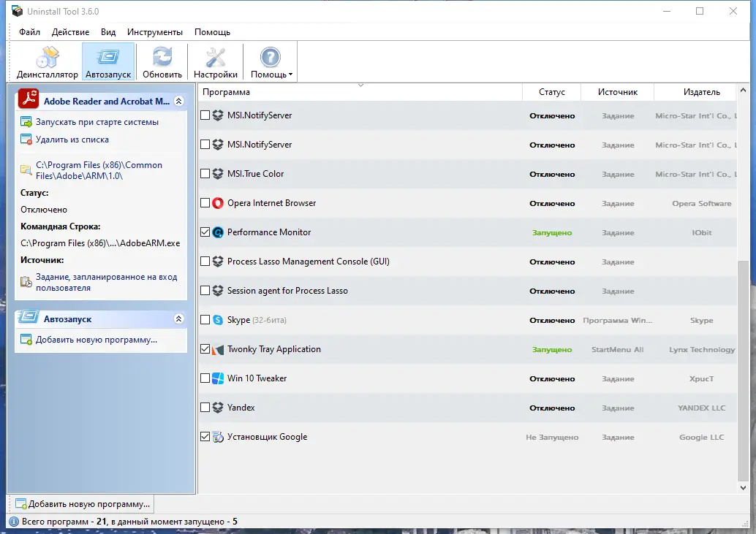Click the Skype icon in list
Screen dimensions: 756x534
[x=218, y=320]
